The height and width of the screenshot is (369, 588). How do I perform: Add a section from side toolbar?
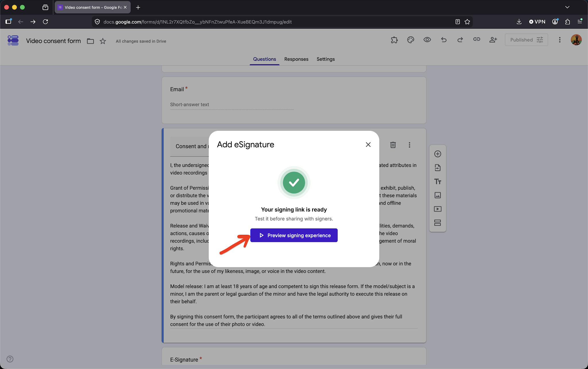[438, 223]
